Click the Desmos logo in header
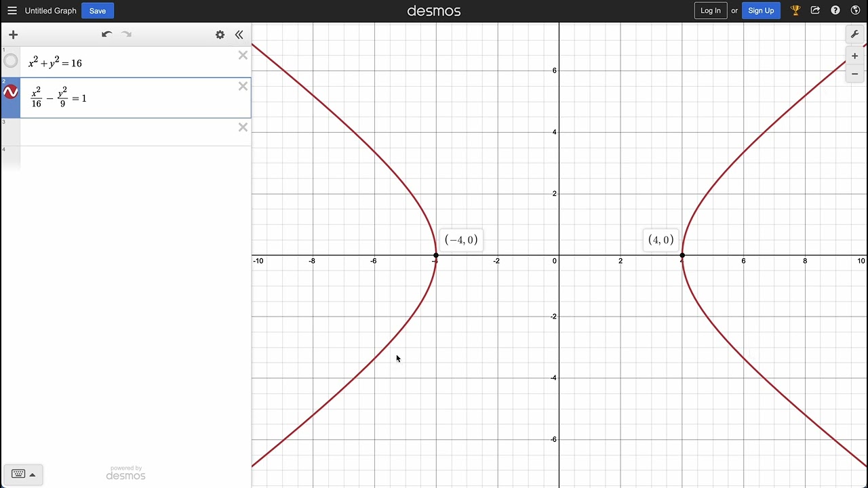This screenshot has height=488, width=868. 434,11
